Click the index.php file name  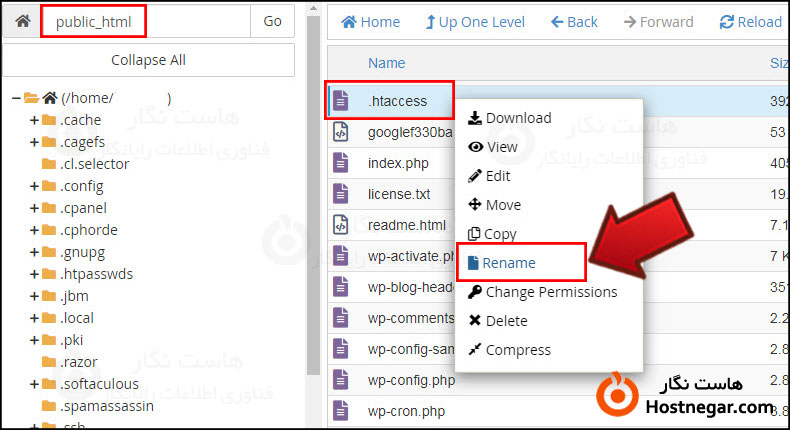point(398,163)
